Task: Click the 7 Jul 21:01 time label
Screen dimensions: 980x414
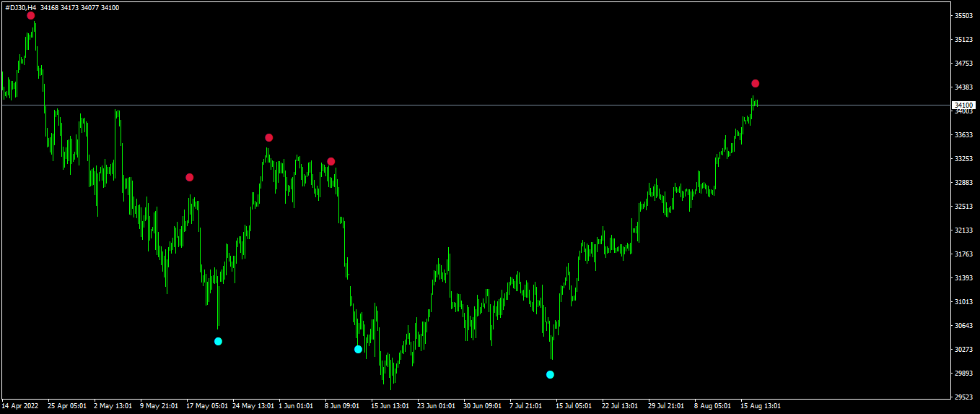Action: click(527, 405)
